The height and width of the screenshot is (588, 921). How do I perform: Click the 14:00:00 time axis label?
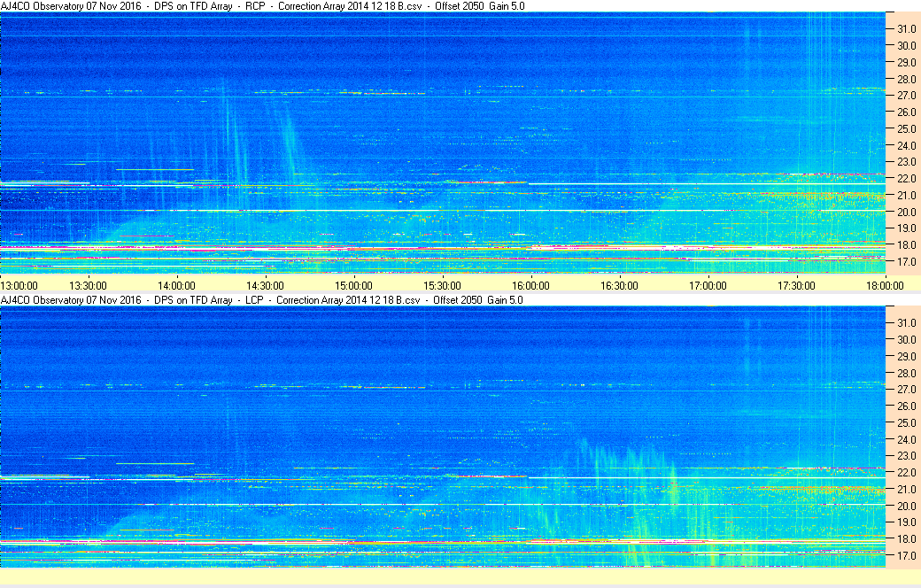click(176, 286)
